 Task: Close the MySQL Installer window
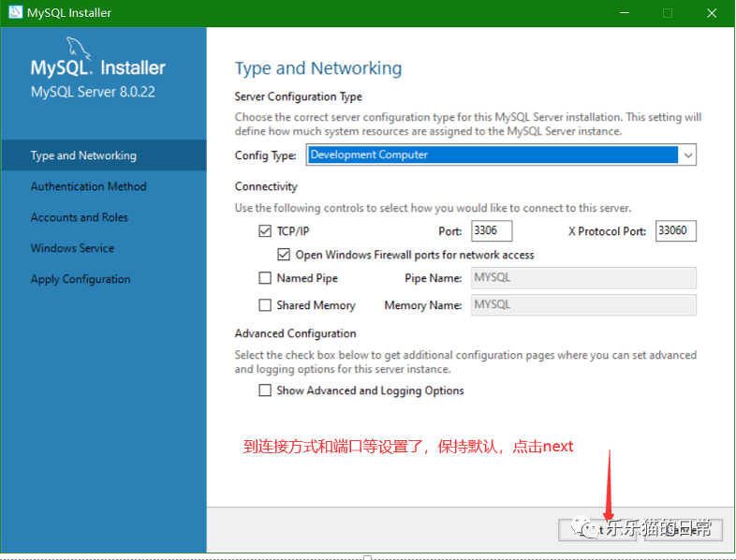coord(712,13)
